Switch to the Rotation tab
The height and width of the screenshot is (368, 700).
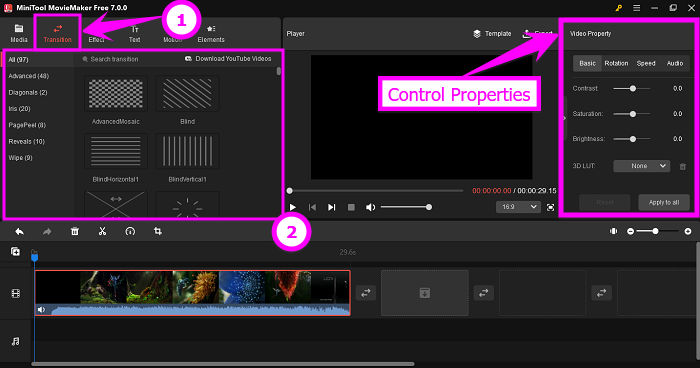(616, 63)
